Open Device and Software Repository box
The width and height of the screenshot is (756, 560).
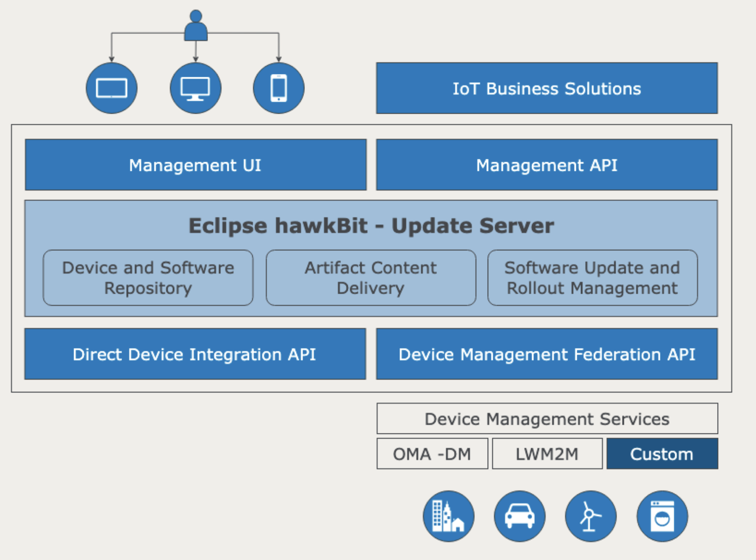tap(148, 278)
